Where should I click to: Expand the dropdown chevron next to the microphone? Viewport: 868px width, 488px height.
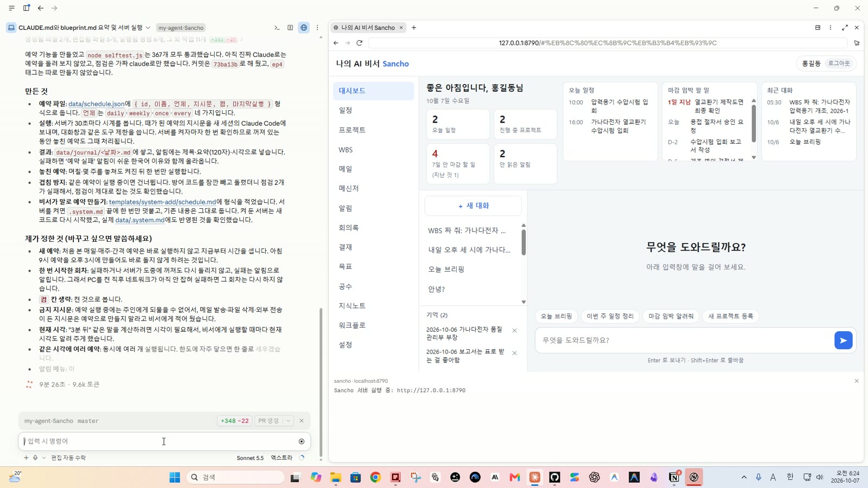(44, 458)
